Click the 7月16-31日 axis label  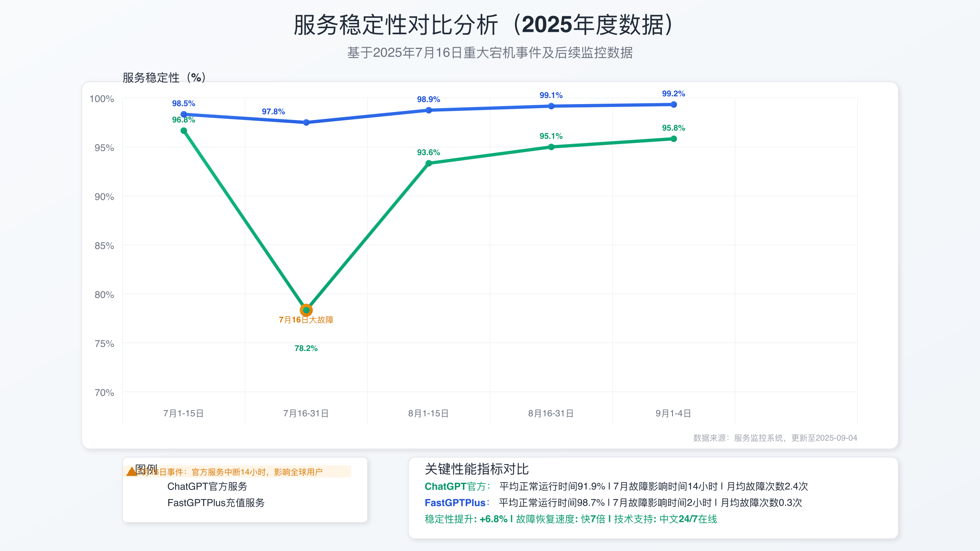pos(306,413)
